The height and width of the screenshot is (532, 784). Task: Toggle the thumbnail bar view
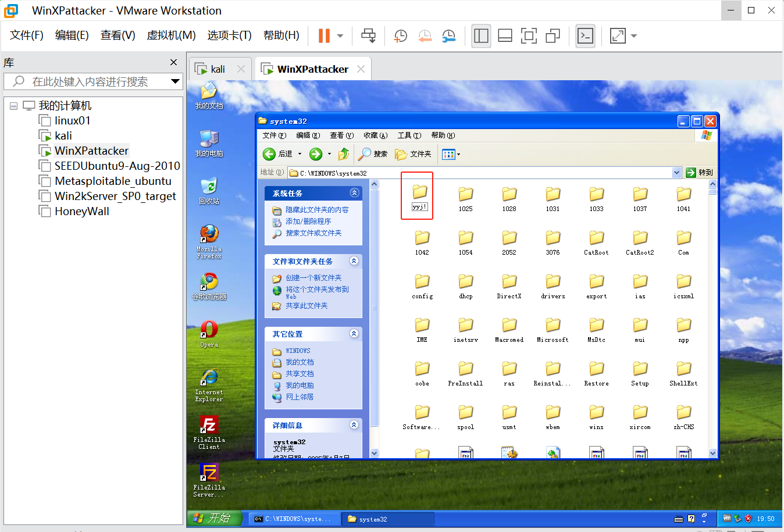[505, 35]
